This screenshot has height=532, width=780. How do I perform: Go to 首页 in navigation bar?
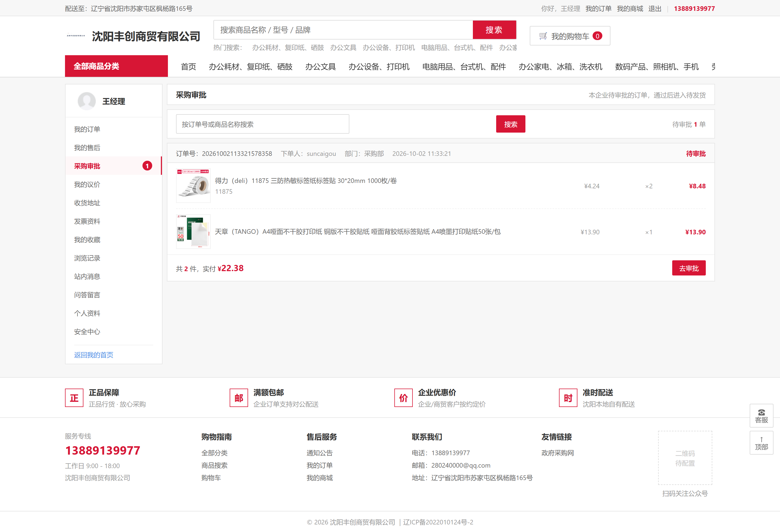tap(188, 67)
